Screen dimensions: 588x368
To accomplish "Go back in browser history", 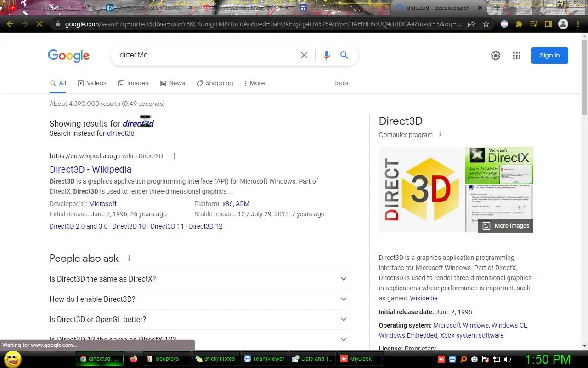I will 10,24.
